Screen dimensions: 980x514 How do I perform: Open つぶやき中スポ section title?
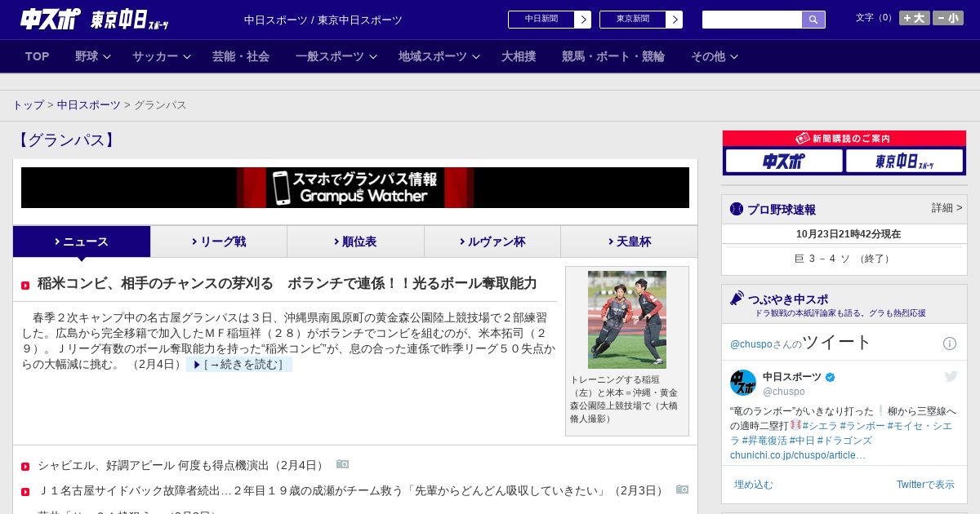pyautogui.click(x=788, y=299)
